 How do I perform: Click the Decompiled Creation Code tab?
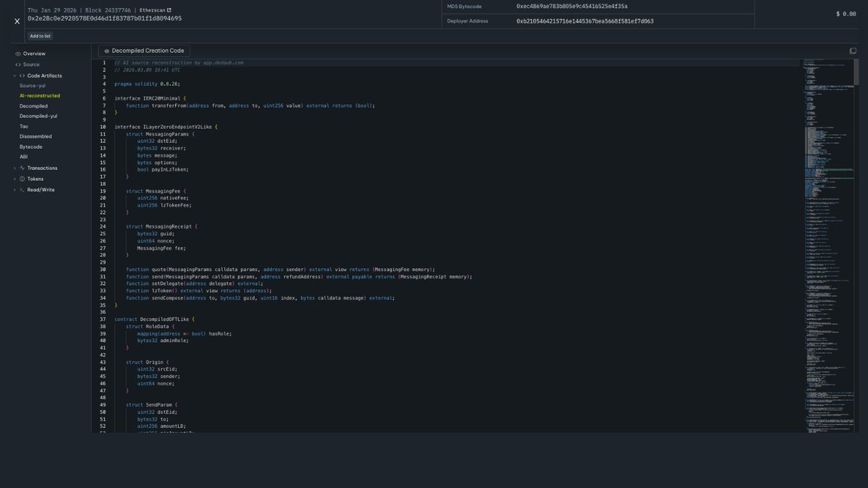click(144, 51)
